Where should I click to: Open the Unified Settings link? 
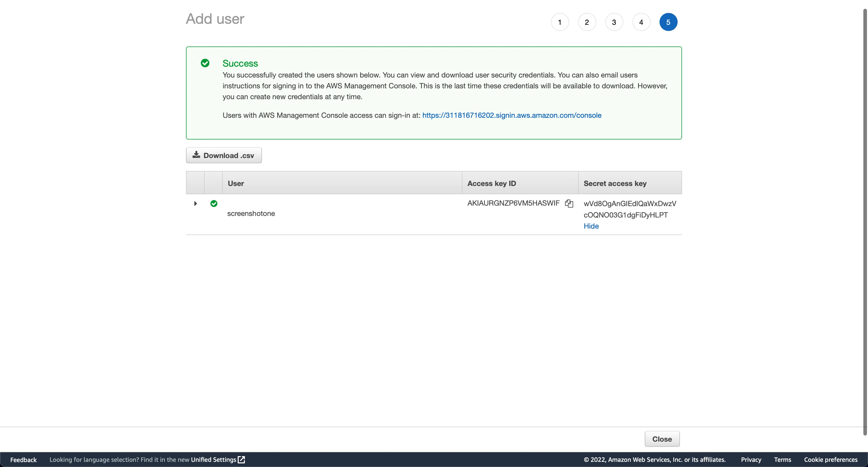pyautogui.click(x=213, y=460)
